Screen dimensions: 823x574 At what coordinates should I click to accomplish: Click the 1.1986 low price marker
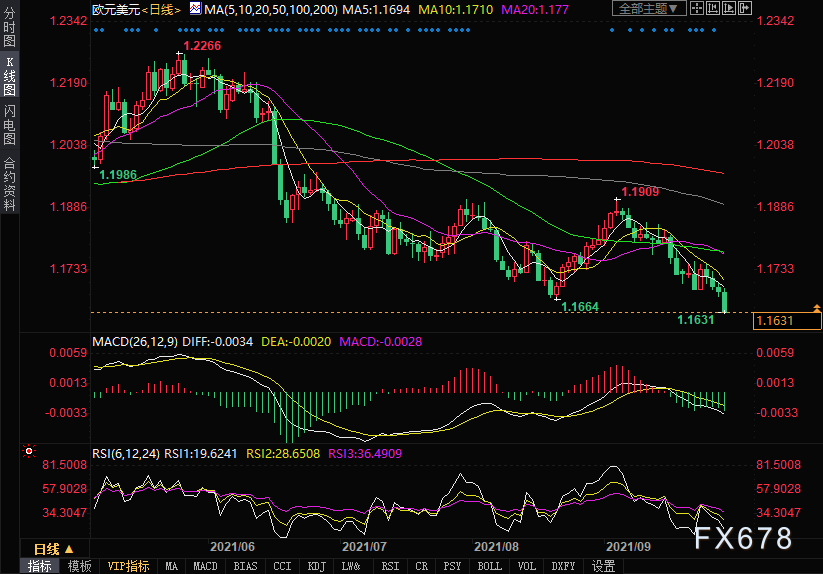point(118,174)
